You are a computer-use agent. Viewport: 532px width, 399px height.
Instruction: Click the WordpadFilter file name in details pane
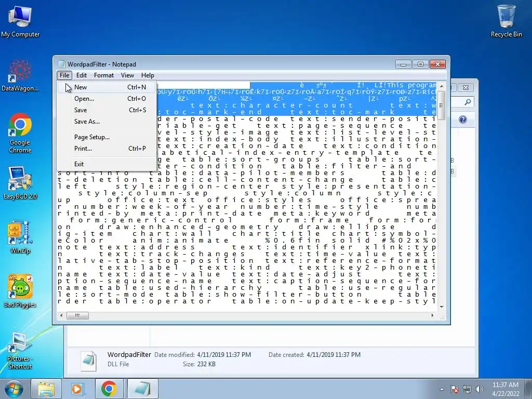point(129,354)
